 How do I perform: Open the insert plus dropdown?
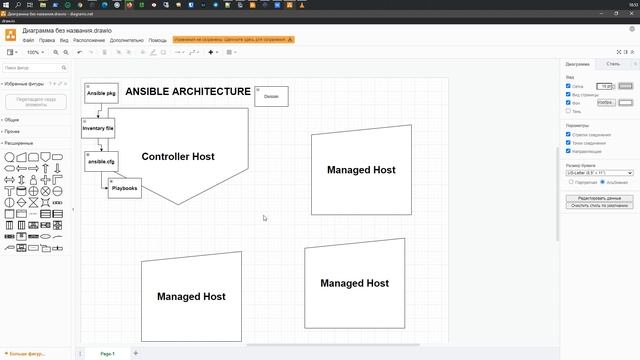point(213,52)
